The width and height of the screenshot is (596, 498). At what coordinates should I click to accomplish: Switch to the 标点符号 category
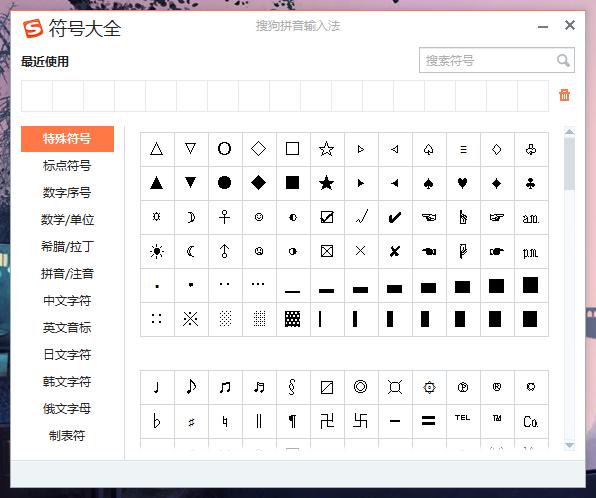(67, 166)
